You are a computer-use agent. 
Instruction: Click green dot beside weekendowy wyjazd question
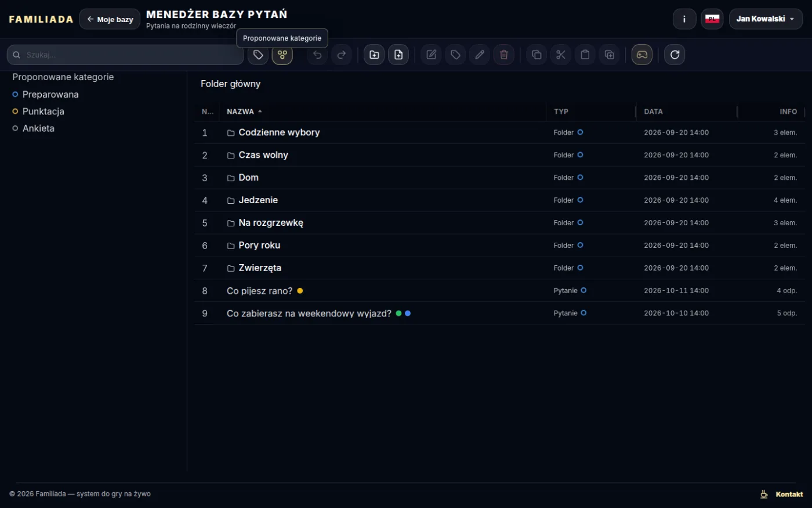pos(398,314)
